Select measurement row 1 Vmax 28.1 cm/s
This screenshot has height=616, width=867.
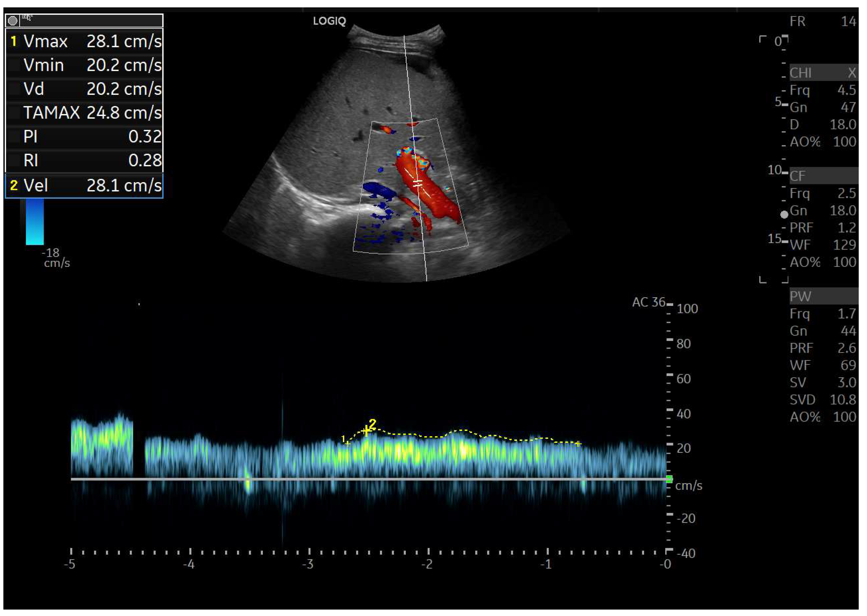84,41
